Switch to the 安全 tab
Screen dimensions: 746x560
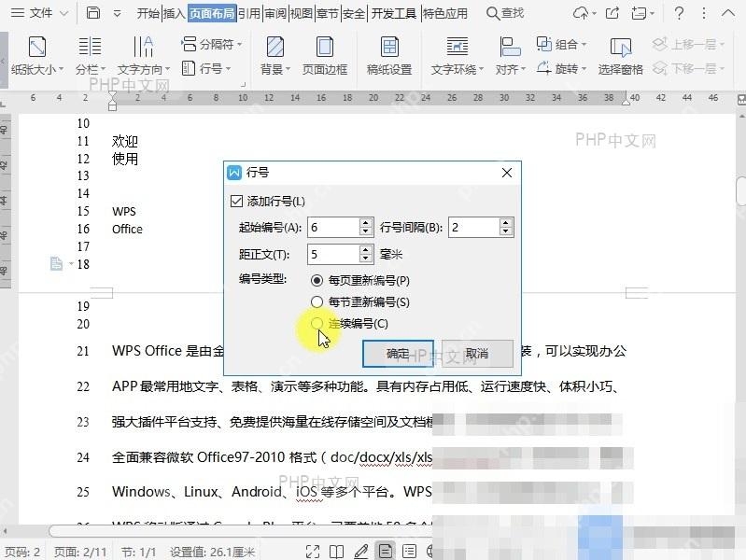354,13
